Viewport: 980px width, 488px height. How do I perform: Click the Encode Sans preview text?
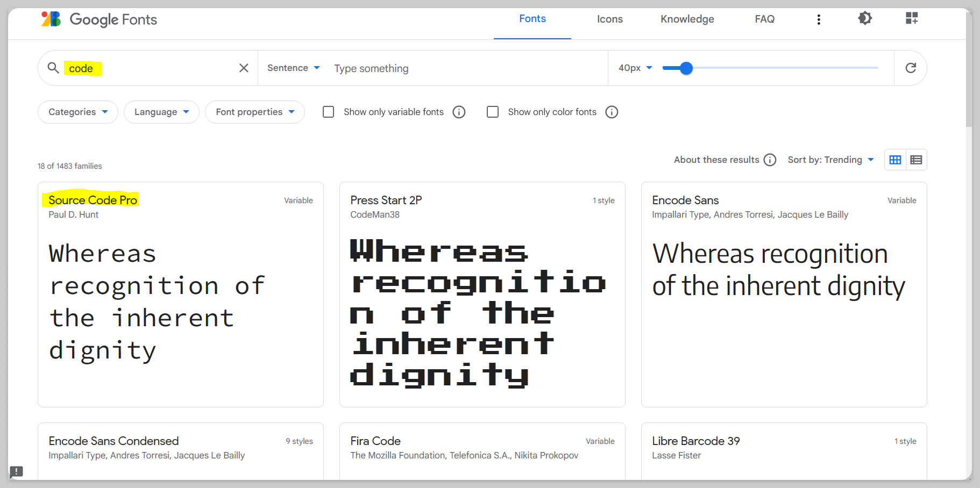pyautogui.click(x=779, y=270)
